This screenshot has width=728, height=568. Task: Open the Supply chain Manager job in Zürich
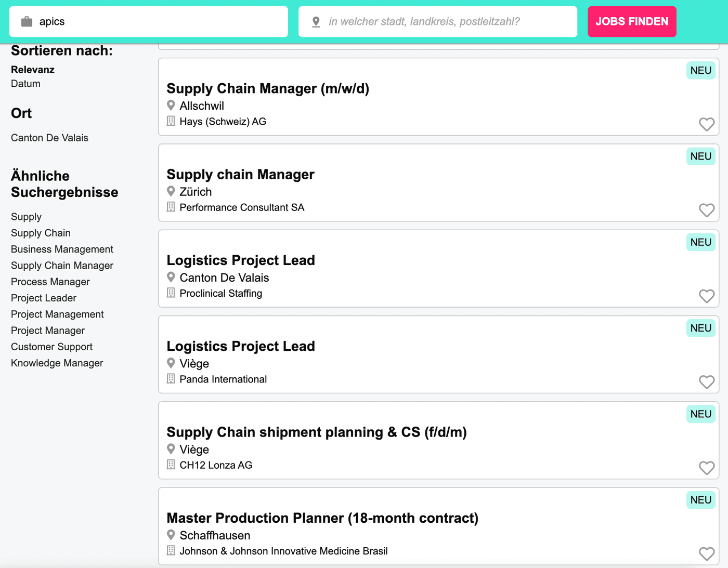(x=240, y=175)
